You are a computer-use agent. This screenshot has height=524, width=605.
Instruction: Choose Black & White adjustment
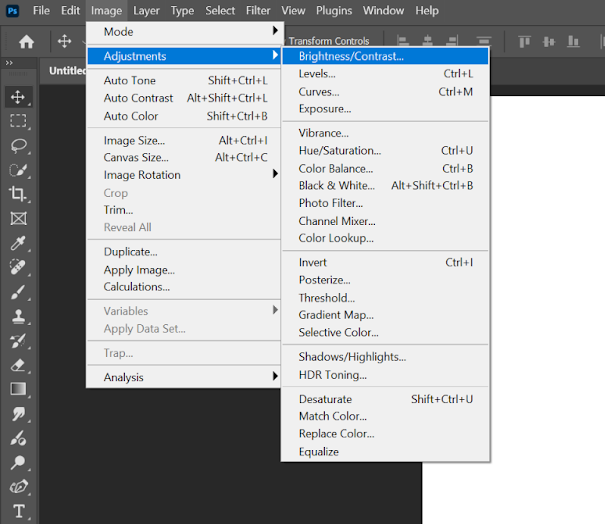[x=385, y=186]
